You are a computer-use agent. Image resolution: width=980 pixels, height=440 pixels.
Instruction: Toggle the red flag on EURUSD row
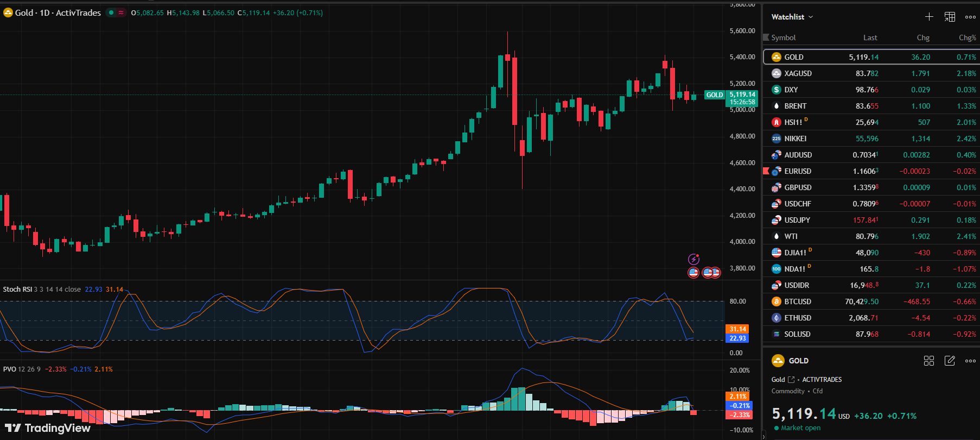coord(766,171)
